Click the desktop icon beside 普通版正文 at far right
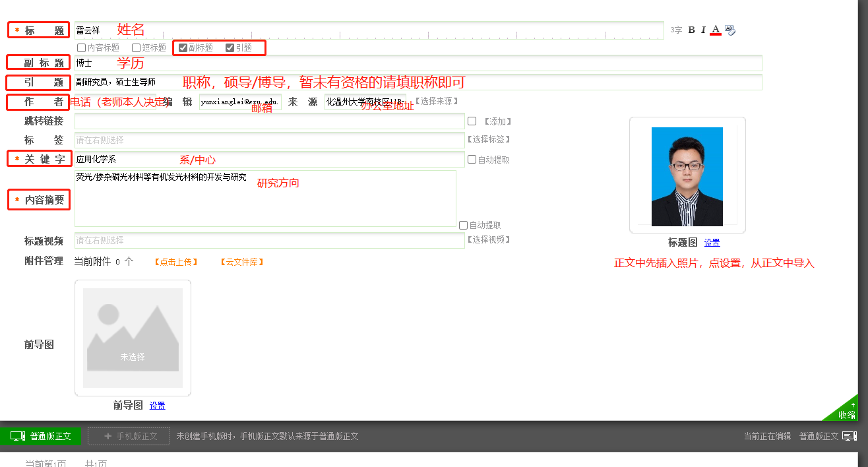Viewport: 868px width, 467px height. point(850,436)
